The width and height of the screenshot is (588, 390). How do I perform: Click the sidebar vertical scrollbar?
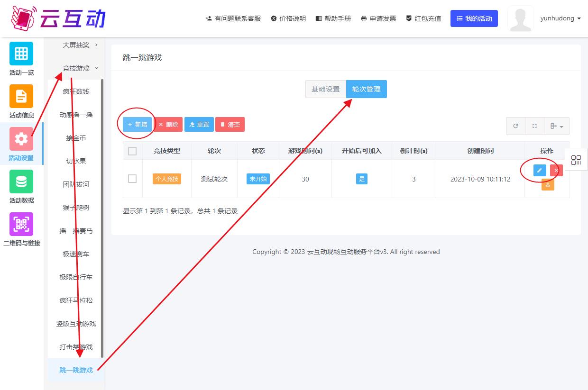(102, 218)
